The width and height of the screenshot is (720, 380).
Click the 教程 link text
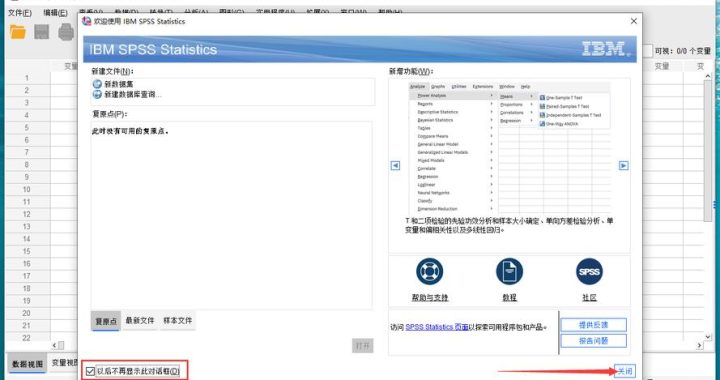pyautogui.click(x=509, y=297)
